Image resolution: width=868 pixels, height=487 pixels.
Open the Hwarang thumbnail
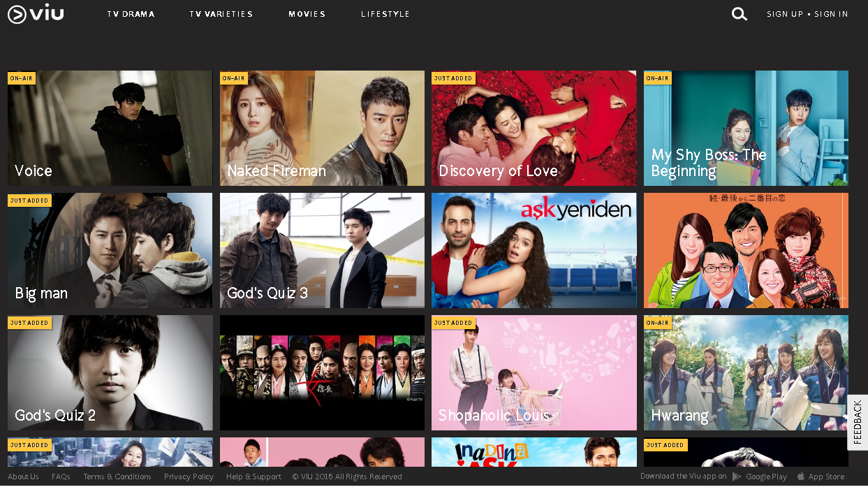[x=746, y=372]
